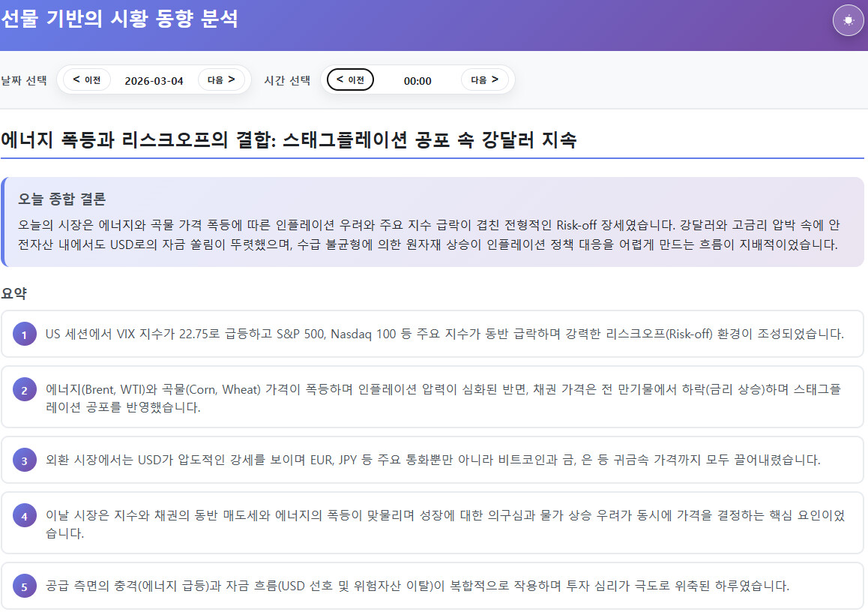Click the 공급 측면의 충격 summary text
Viewport: 868px width, 615px height.
pyautogui.click(x=417, y=586)
